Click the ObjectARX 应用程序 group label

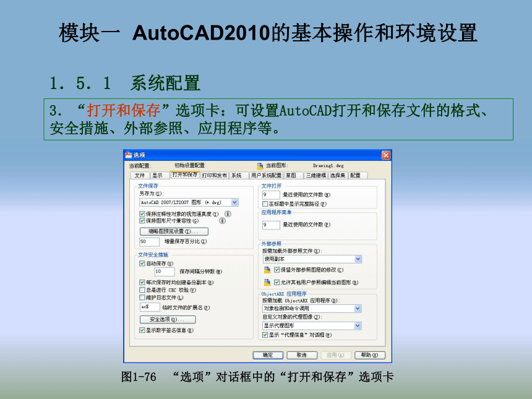coord(284,293)
